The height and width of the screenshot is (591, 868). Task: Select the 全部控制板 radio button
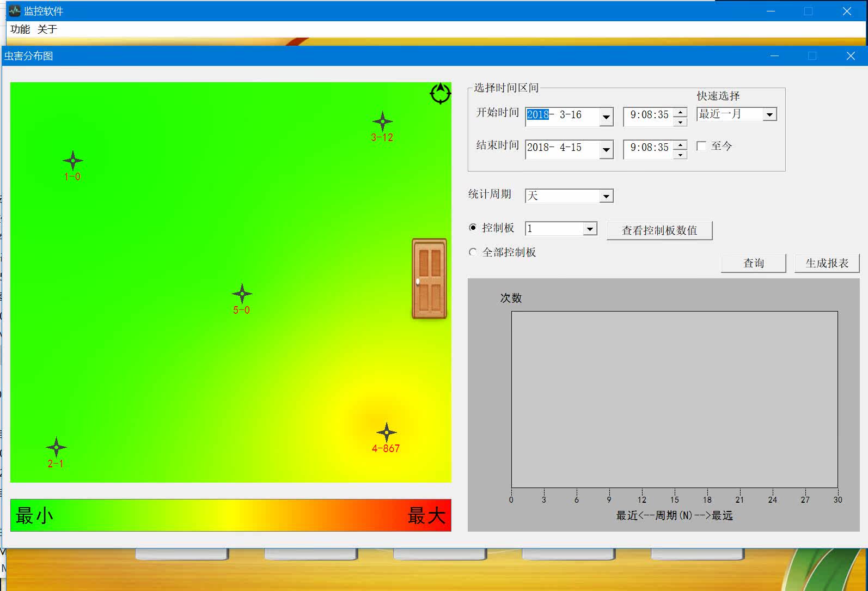point(473,252)
